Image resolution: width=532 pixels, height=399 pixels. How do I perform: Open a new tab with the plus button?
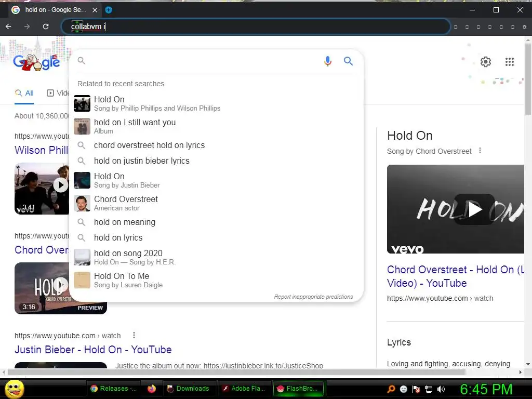pos(109,10)
